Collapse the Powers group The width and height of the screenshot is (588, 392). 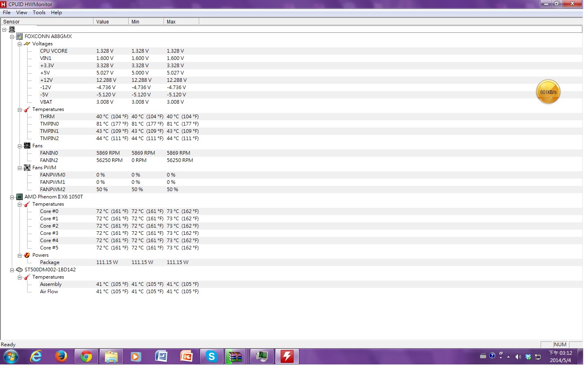tap(19, 256)
